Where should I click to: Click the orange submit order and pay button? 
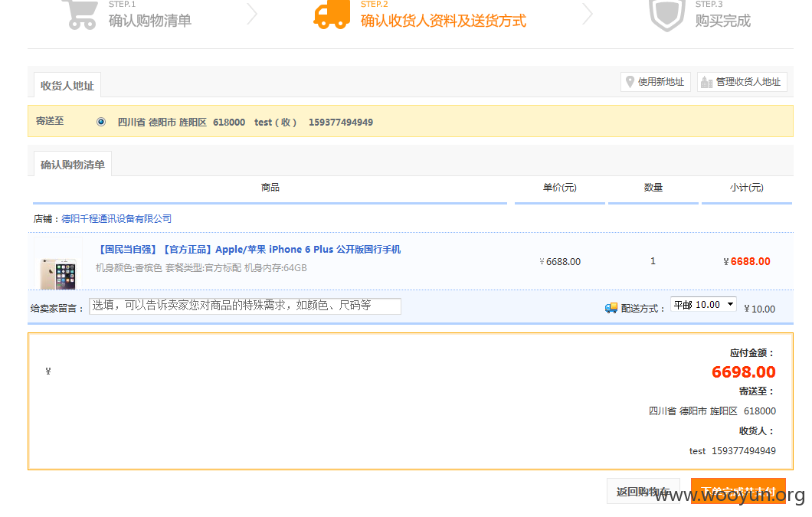pos(738,491)
